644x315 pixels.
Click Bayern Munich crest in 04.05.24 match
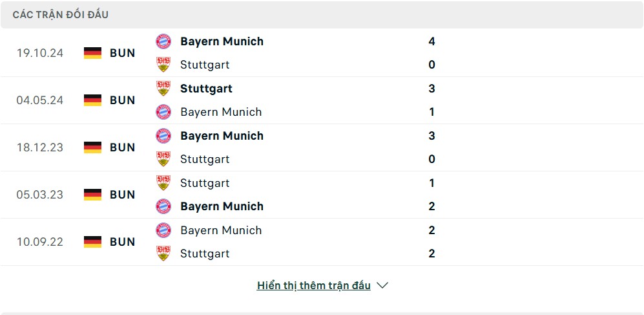[x=163, y=112]
